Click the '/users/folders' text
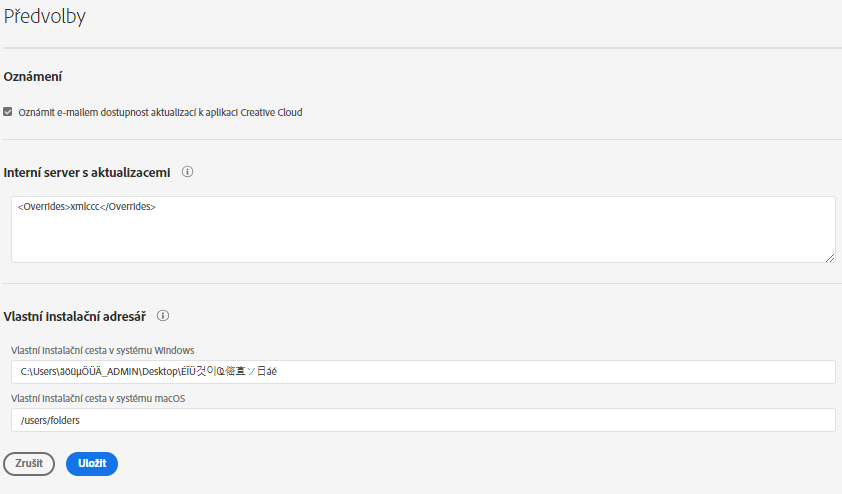The image size is (842, 494). click(50, 420)
